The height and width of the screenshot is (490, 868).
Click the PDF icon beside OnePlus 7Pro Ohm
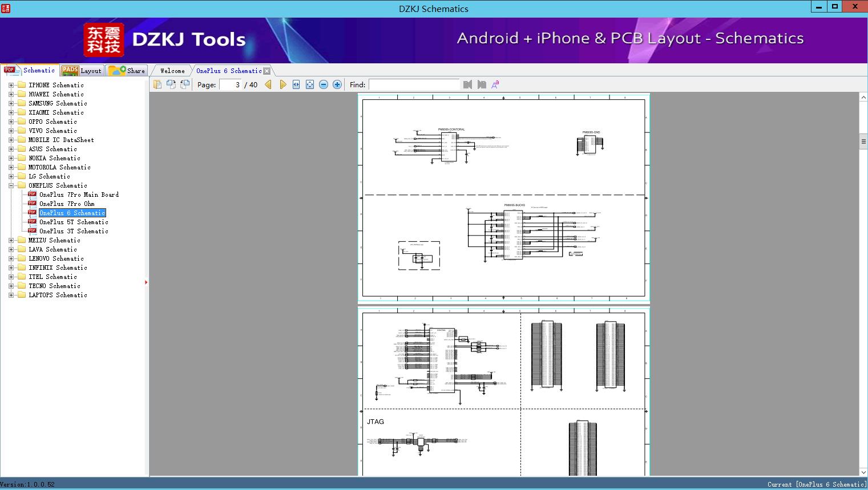(32, 204)
